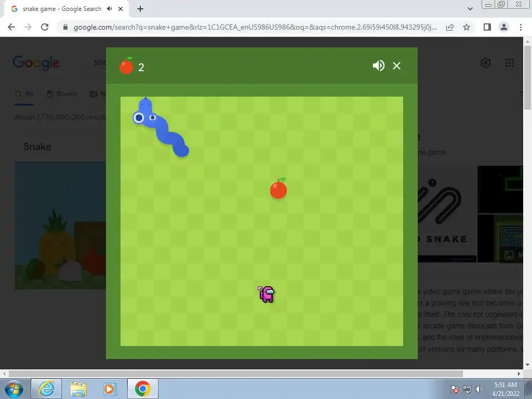This screenshot has height=399, width=532.
Task: Open the Google apps grid
Action: pyautogui.click(x=509, y=63)
